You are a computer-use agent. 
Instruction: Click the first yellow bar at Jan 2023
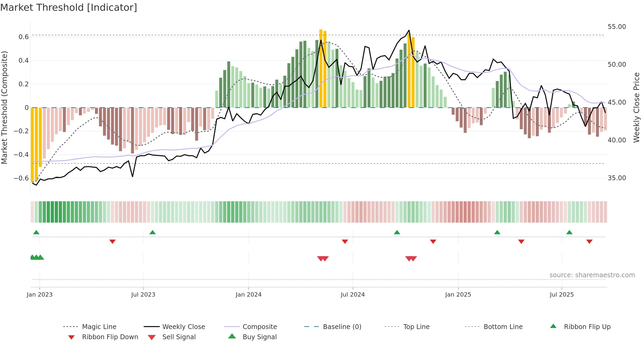32,145
